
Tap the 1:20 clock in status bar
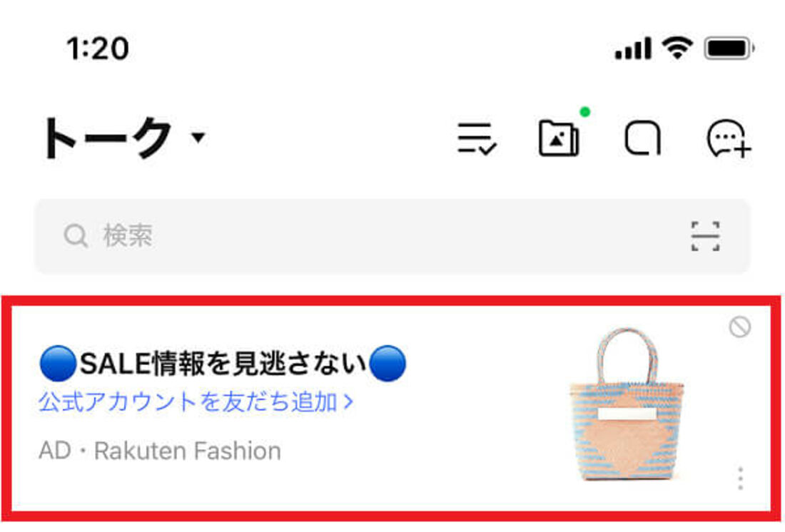(x=98, y=48)
